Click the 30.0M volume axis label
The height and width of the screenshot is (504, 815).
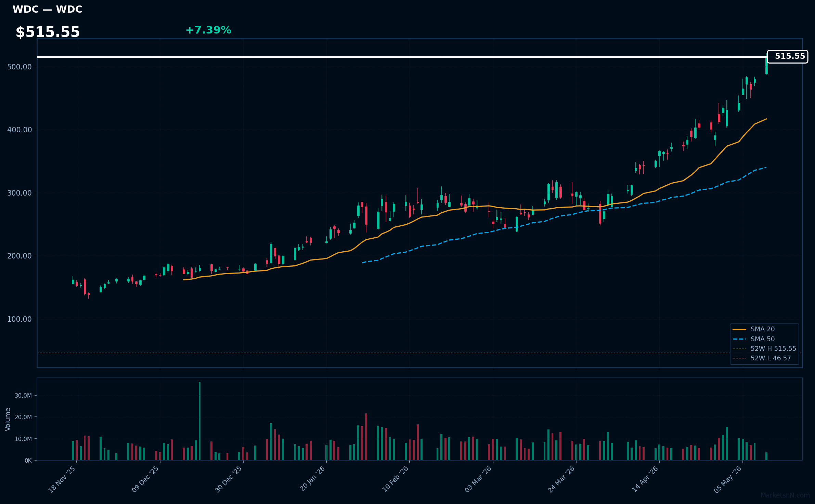[x=23, y=396]
